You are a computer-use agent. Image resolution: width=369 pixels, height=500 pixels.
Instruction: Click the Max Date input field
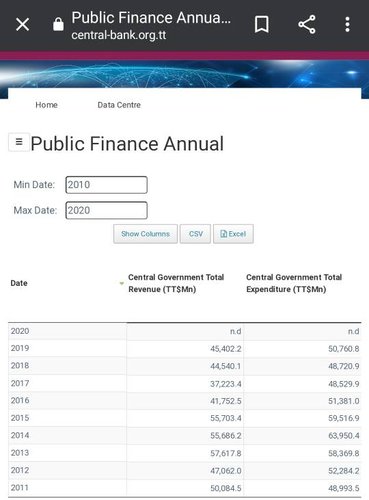tap(106, 210)
